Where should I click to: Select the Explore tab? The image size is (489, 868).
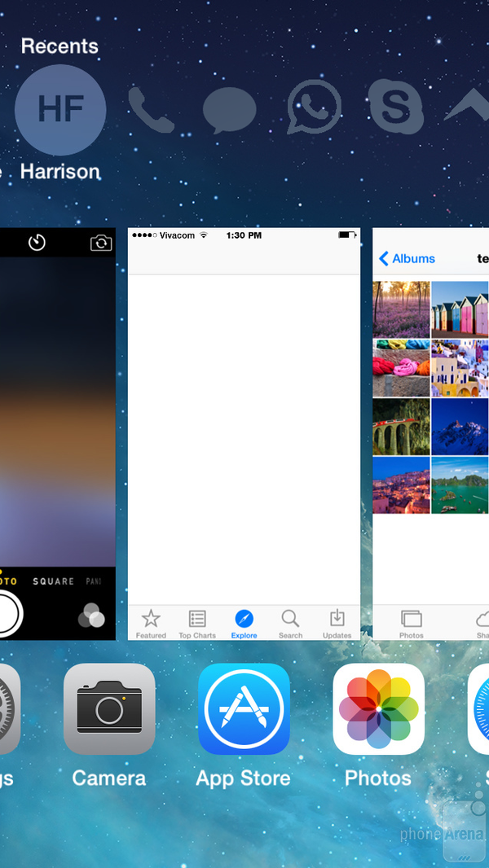click(244, 624)
